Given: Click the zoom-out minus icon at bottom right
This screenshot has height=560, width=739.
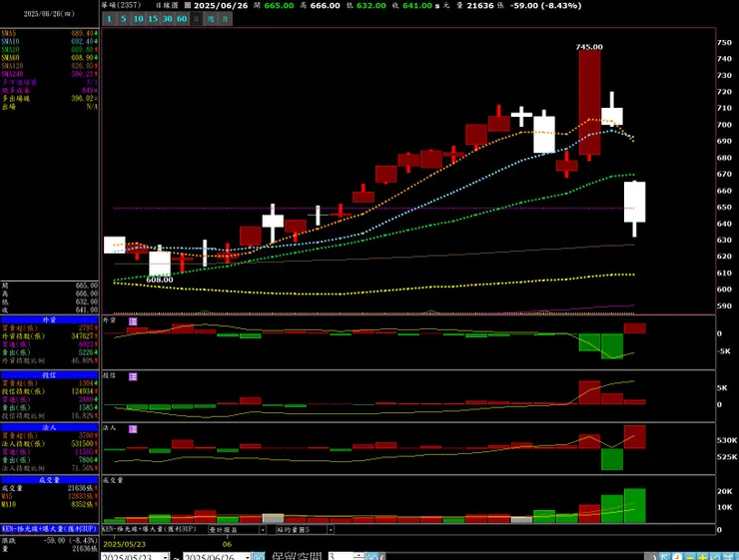Looking at the screenshot, I should (x=690, y=557).
